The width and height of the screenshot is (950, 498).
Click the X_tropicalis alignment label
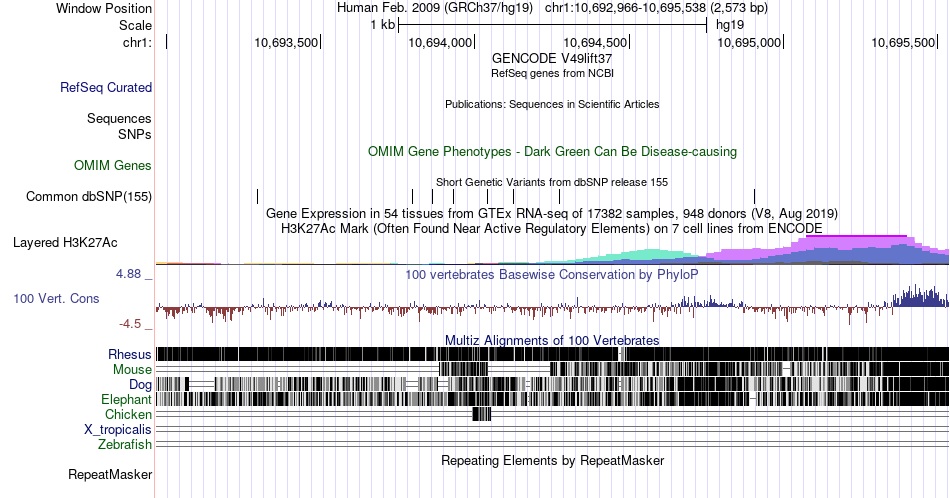click(x=118, y=430)
